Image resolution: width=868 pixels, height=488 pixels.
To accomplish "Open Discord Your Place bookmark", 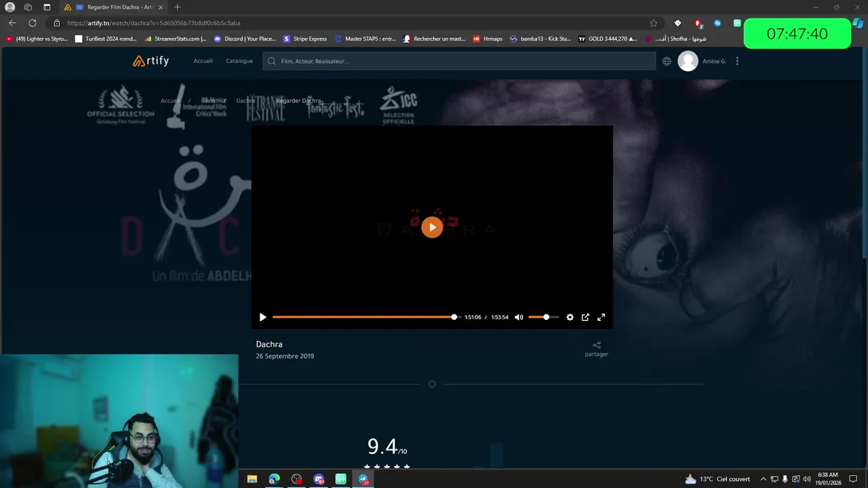I will point(245,39).
